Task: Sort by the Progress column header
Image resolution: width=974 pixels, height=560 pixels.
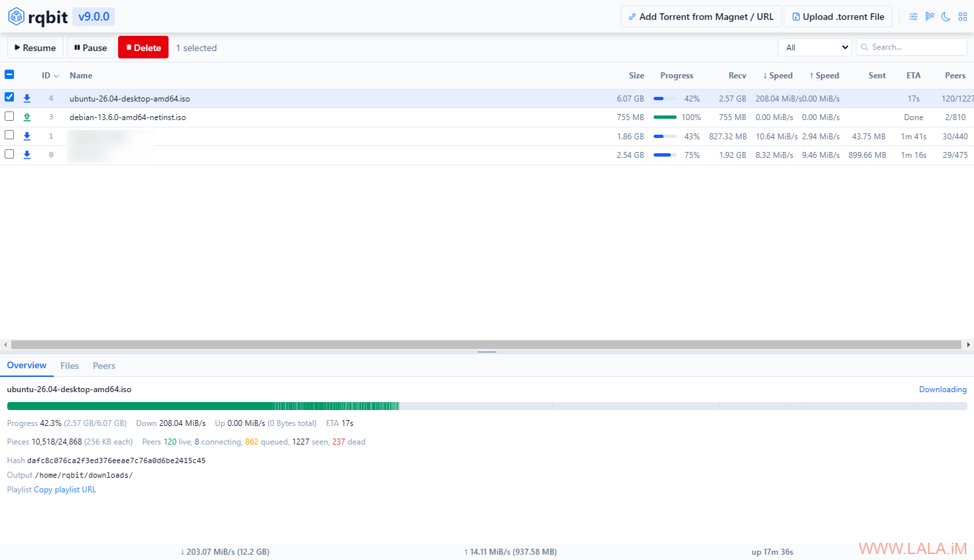Action: (x=677, y=76)
